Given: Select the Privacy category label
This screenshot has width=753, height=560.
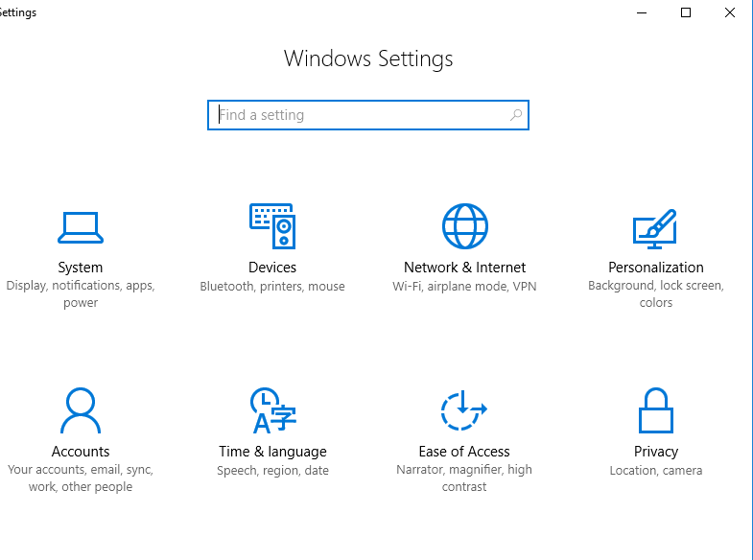Looking at the screenshot, I should click(655, 452).
